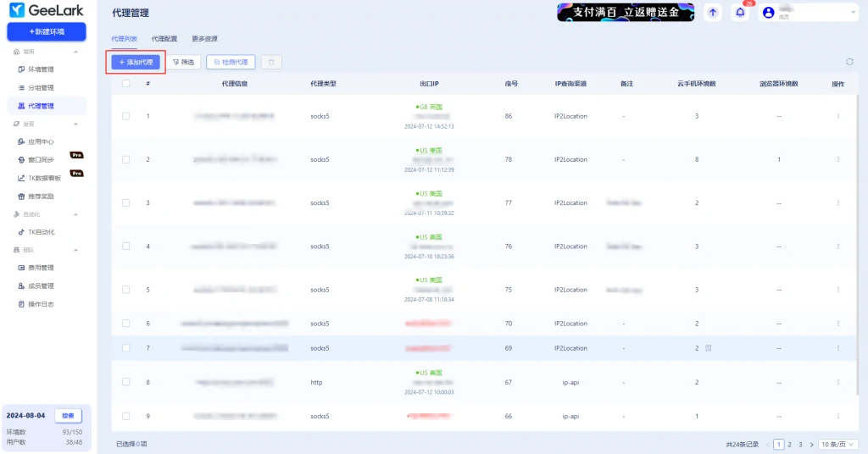Click the +新建环境 button
Image resolution: width=868 pixels, height=454 pixels.
click(47, 31)
